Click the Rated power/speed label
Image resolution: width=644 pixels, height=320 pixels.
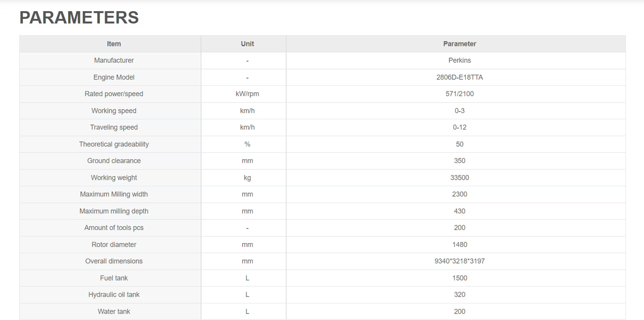point(114,94)
